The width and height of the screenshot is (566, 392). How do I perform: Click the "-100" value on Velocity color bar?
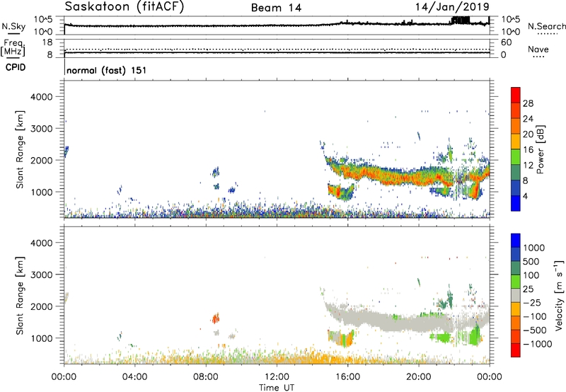coord(535,316)
